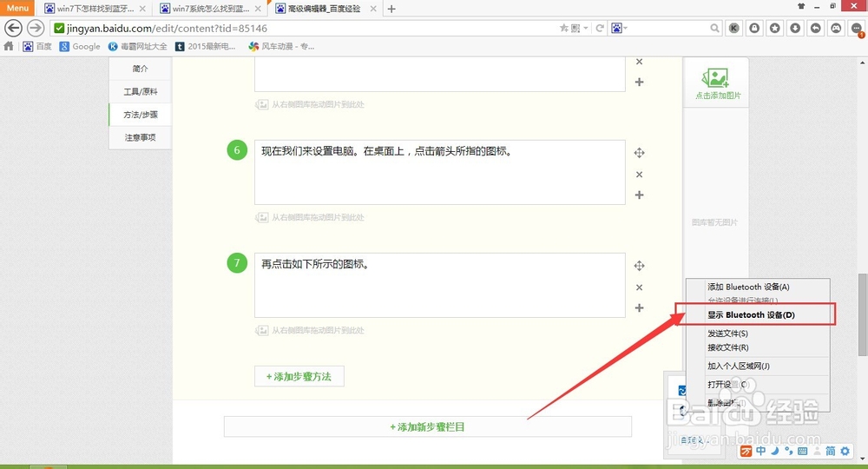Viewport: 868px width, 469px height.
Task: Go forward with the browser forward arrow
Action: [x=36, y=28]
